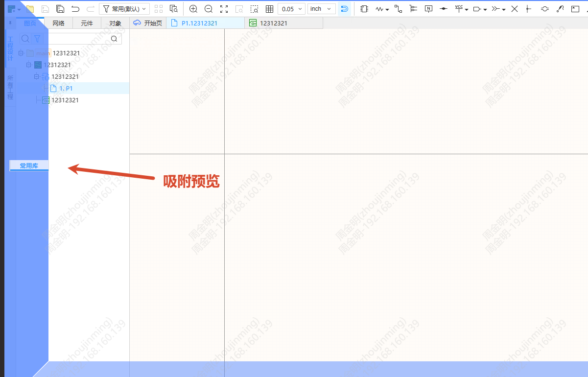Viewport: 588px width, 377px height.
Task: Click the save icon in toolbar
Action: (45, 9)
